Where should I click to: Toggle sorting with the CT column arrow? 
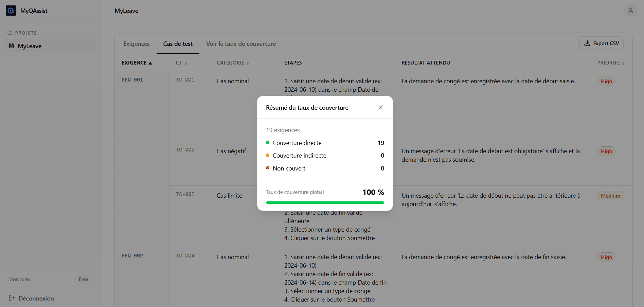point(186,62)
